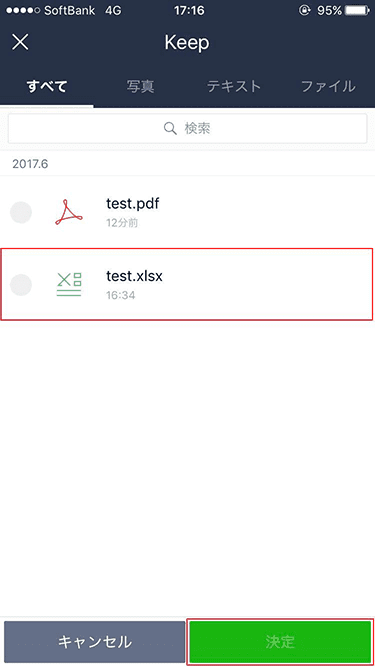Viewport: 375px width, 667px height.
Task: Close the Keep screen with X icon
Action: point(20,42)
